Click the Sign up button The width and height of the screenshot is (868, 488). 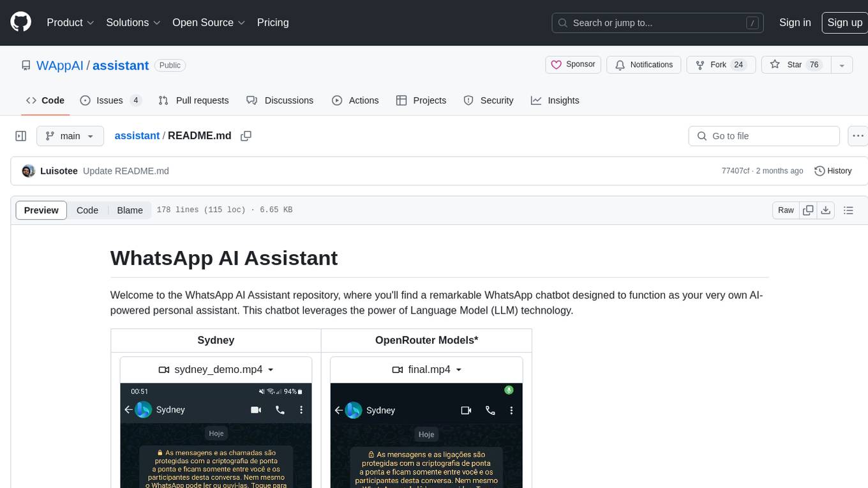tap(844, 22)
